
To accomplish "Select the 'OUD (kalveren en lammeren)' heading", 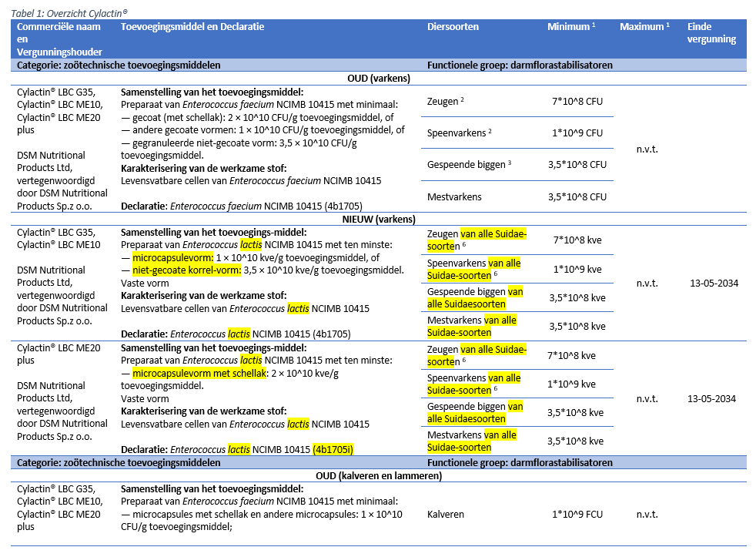I will (x=377, y=475).
